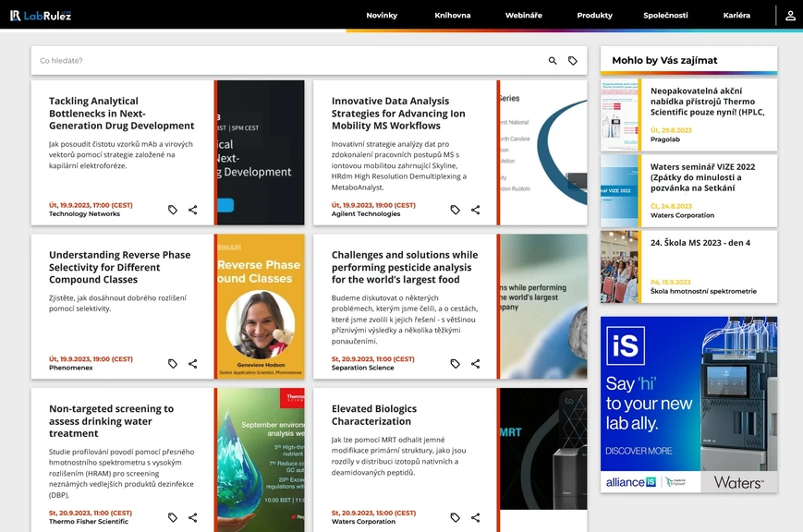The image size is (803, 532).
Task: Click 'Pragolab' source label in sidebar
Action: point(665,139)
